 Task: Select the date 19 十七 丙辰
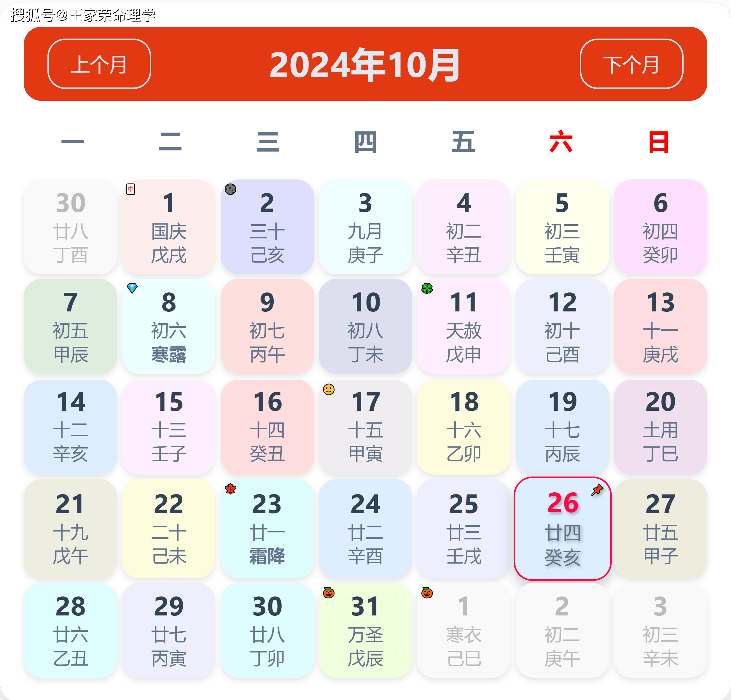563,427
